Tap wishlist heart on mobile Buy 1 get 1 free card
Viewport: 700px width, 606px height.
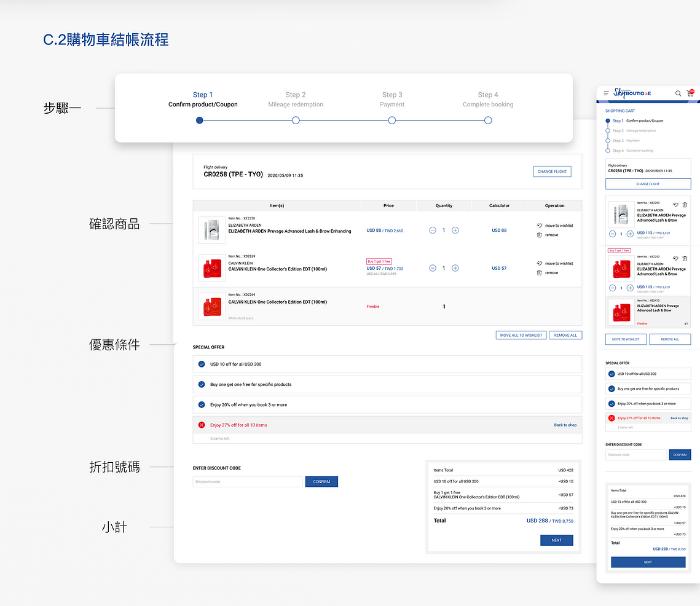point(675,259)
